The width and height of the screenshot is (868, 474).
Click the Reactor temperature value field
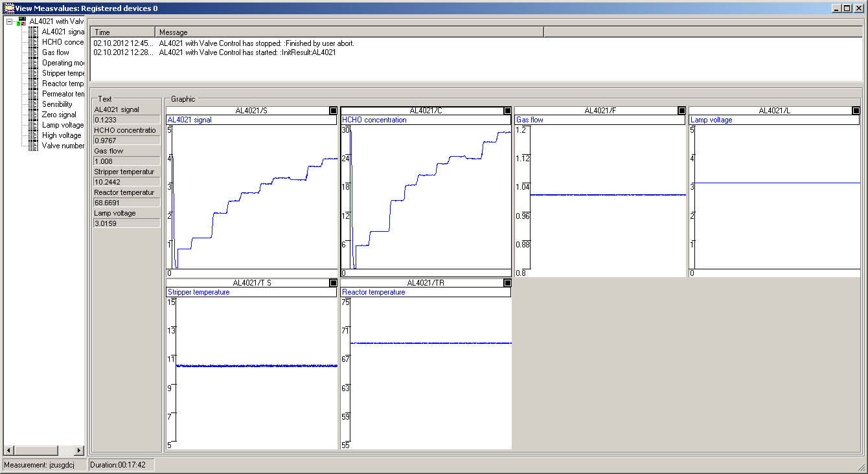(126, 203)
